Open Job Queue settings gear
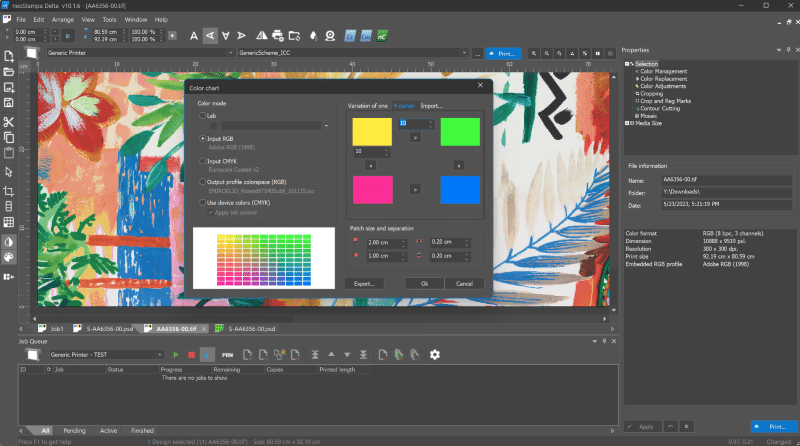800x446 pixels. 434,354
